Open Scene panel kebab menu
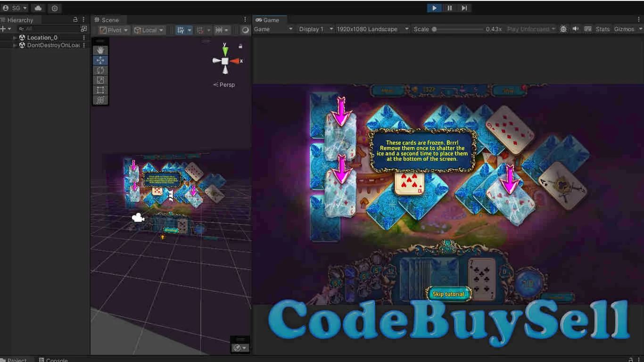 (x=245, y=20)
